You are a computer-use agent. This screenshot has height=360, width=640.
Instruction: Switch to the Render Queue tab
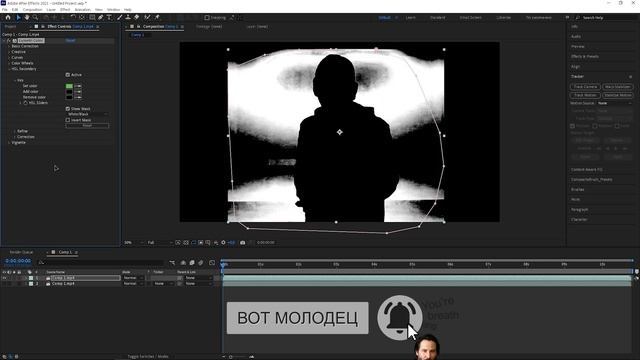tap(21, 252)
